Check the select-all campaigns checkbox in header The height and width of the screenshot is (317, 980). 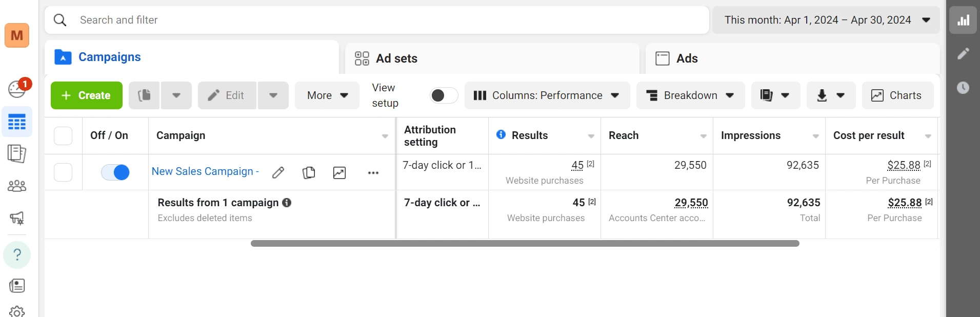point(63,136)
